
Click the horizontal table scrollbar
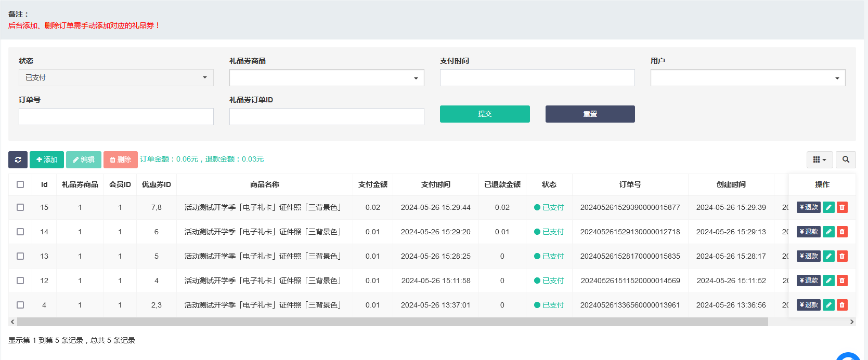click(x=392, y=322)
